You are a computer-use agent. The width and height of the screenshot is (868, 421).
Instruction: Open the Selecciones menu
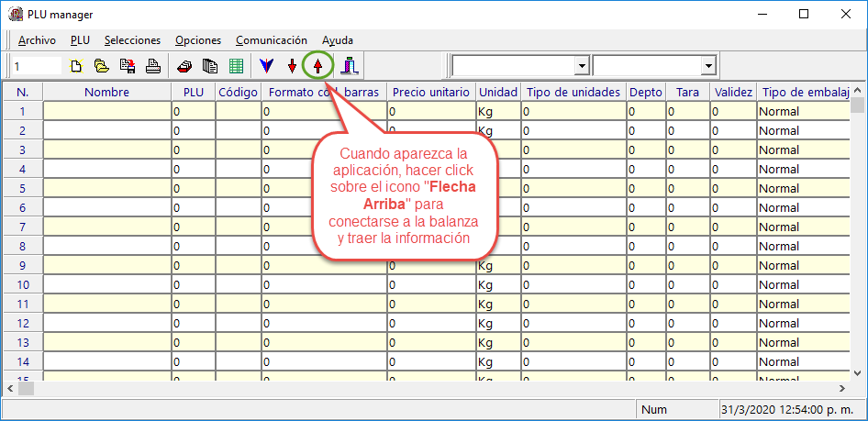point(132,40)
